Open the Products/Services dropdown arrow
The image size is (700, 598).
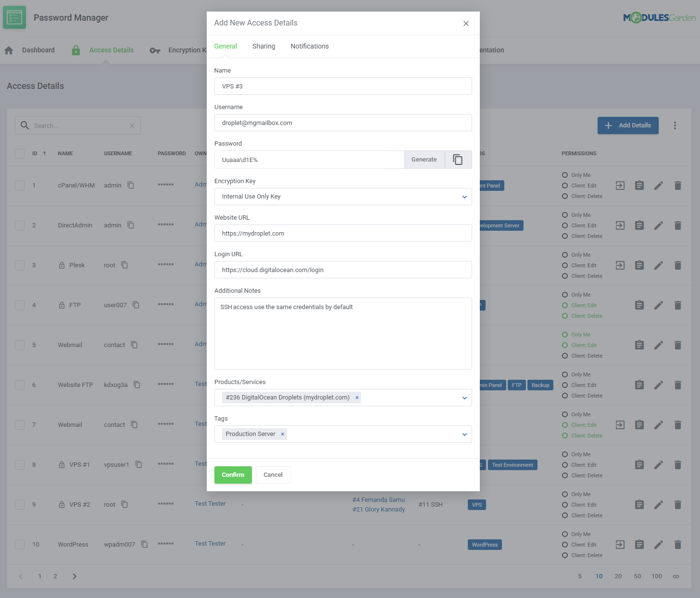(464, 398)
